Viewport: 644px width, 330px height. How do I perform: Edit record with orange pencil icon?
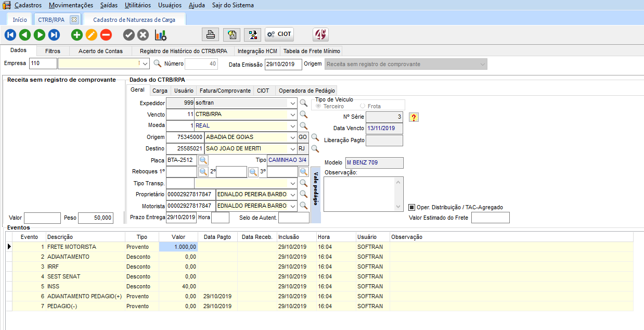[92, 35]
